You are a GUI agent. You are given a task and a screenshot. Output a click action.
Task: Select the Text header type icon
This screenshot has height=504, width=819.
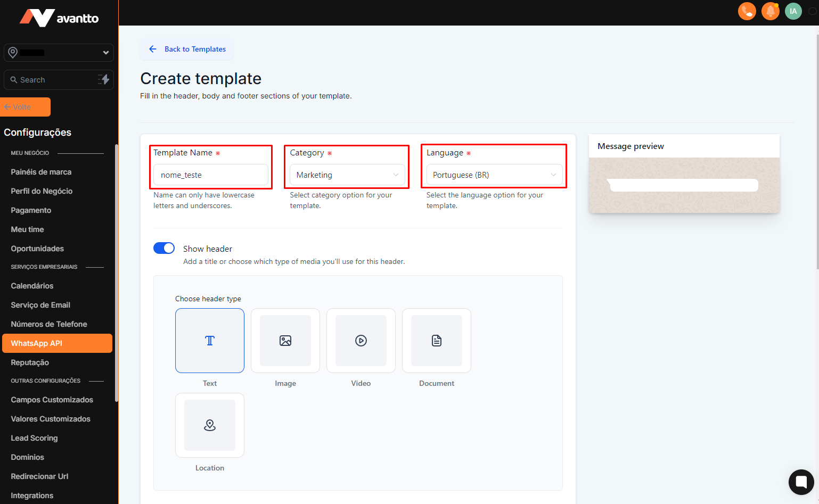[210, 341]
